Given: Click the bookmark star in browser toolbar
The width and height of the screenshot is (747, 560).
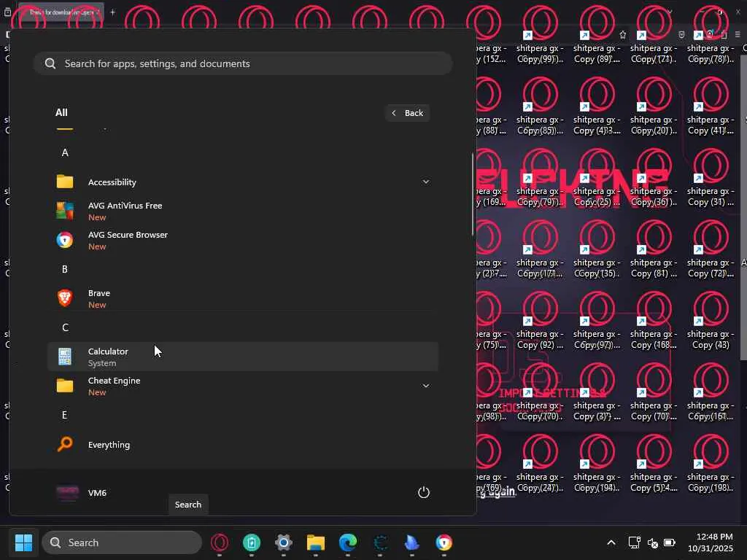Looking at the screenshot, I should 623,35.
